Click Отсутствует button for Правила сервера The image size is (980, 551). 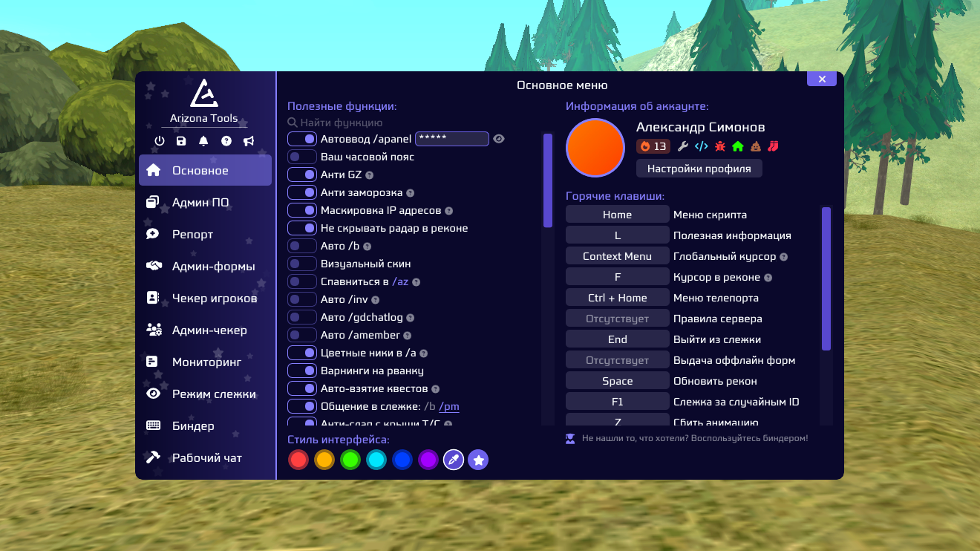[x=618, y=319]
